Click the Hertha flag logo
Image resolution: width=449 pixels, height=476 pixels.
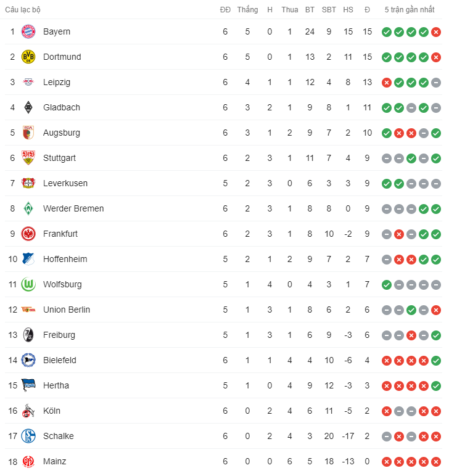(x=28, y=386)
